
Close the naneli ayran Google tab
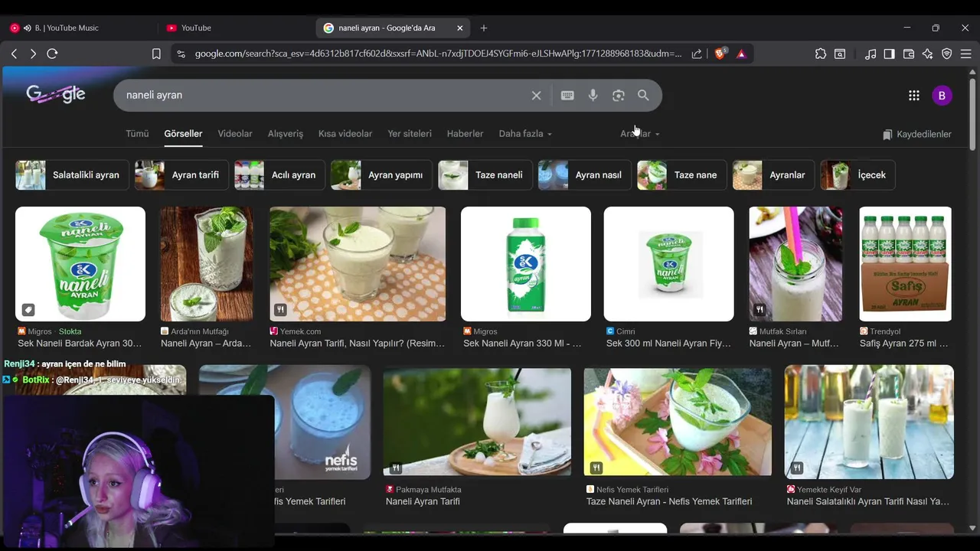click(x=460, y=28)
